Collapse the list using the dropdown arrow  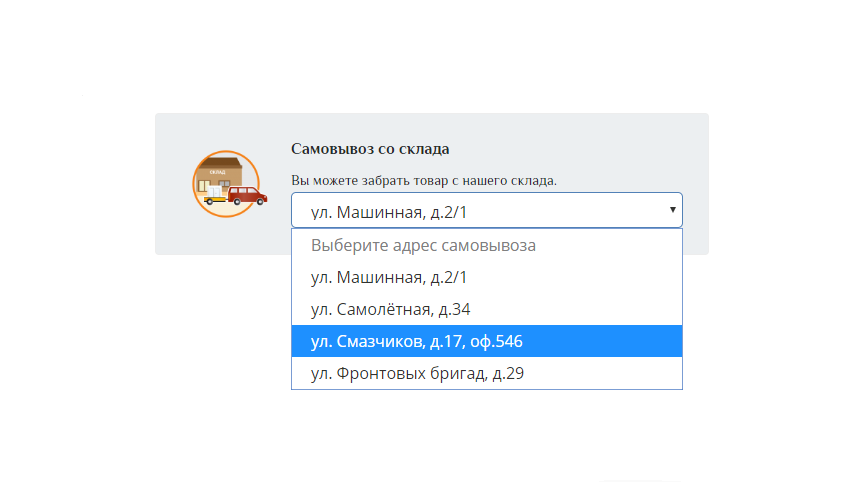[x=673, y=210]
